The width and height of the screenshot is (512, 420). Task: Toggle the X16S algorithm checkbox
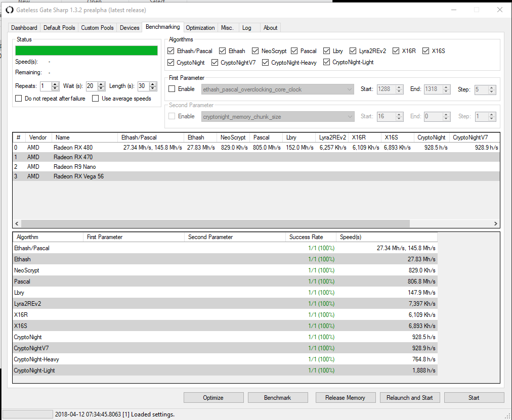coord(425,51)
